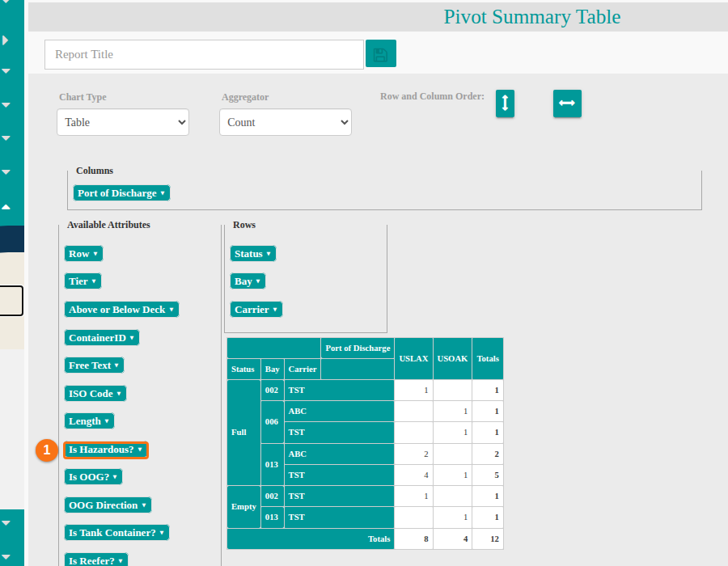Image resolution: width=728 pixels, height=566 pixels.
Task: Click the Aggregator label
Action: pos(245,97)
